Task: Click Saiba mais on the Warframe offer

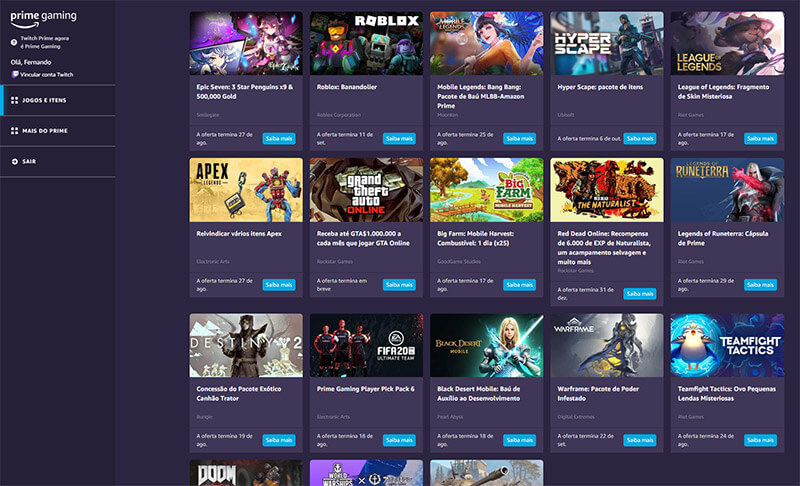Action: [640, 440]
